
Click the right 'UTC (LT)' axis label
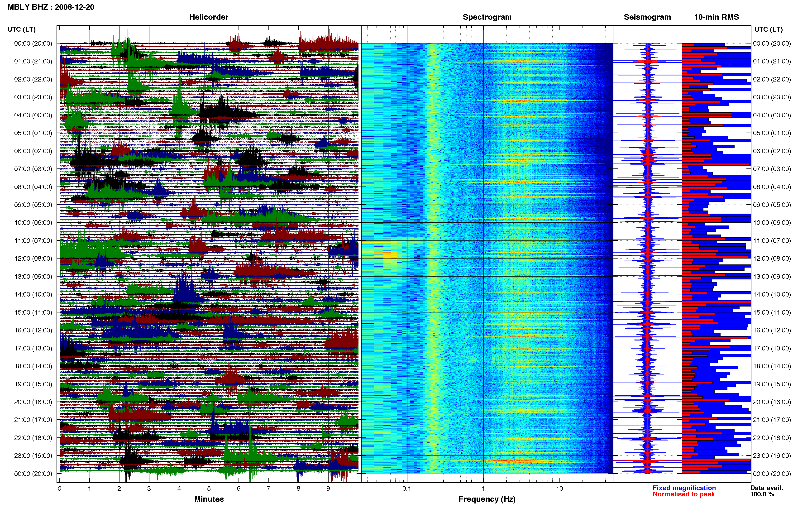(x=768, y=29)
